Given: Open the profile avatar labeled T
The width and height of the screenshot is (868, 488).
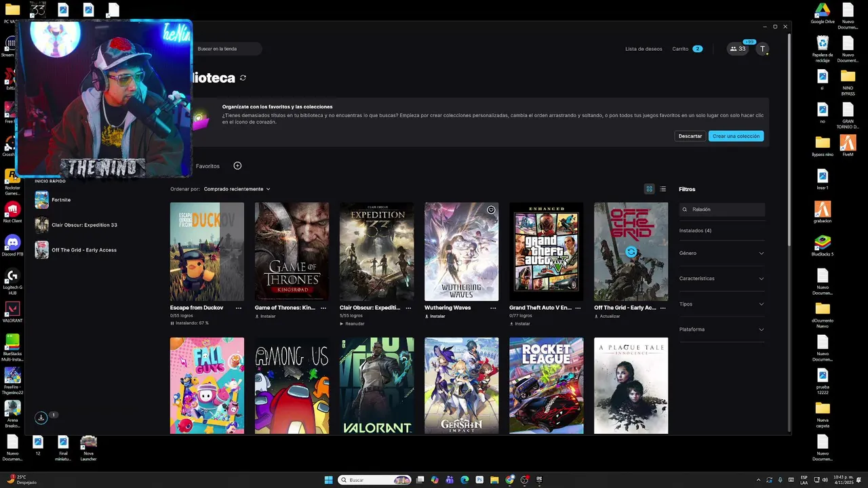Looking at the screenshot, I should click(763, 49).
